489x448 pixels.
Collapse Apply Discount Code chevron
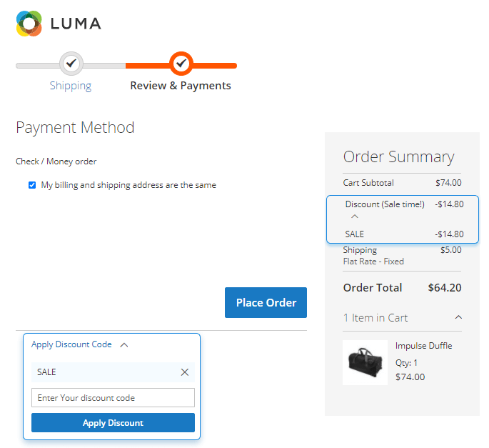(124, 344)
